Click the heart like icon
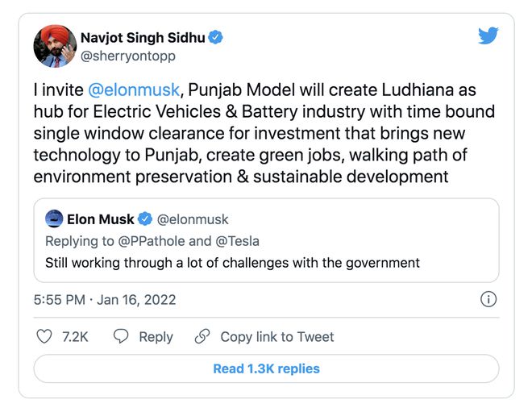Viewport: 532px width, 412px height. tap(44, 336)
